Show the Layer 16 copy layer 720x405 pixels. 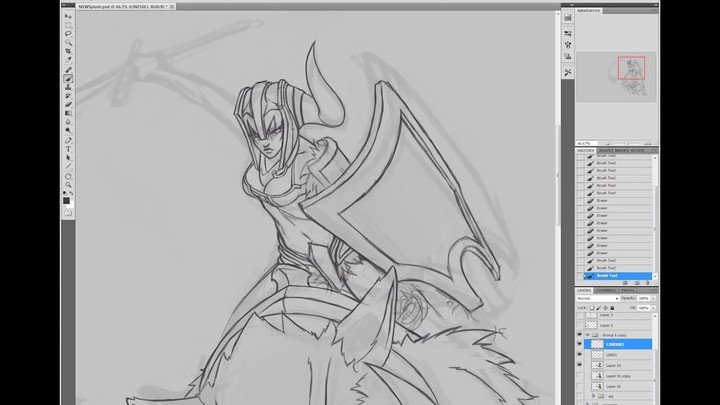pyautogui.click(x=579, y=376)
